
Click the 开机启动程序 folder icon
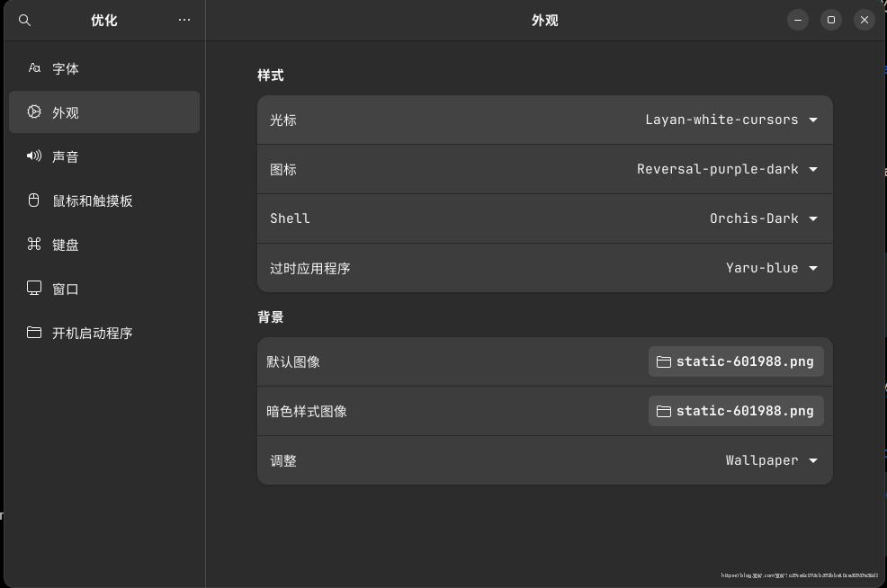click(34, 332)
